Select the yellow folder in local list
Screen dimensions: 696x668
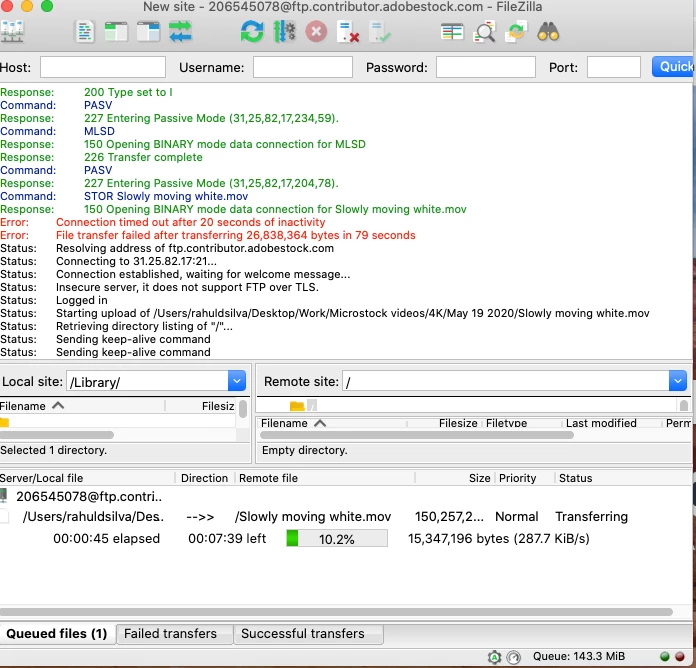pos(4,422)
